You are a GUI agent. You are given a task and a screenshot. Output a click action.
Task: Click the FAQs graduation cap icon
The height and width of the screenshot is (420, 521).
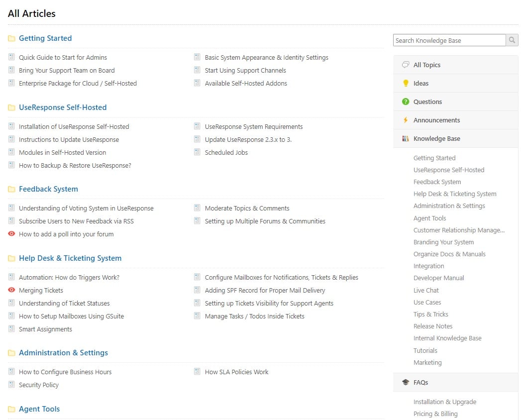pos(406,383)
